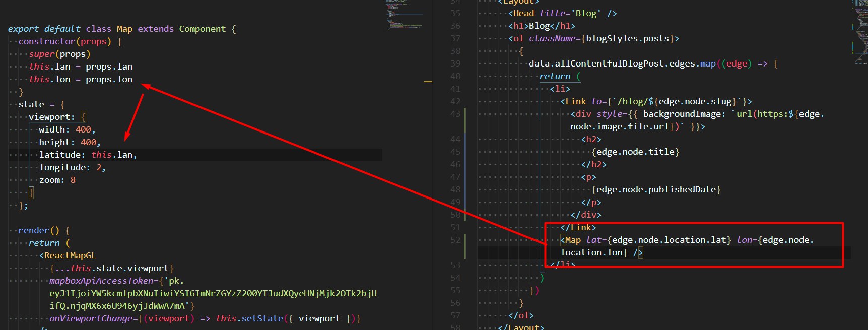
Task: Click line number 52 in the gutter
Action: 455,240
